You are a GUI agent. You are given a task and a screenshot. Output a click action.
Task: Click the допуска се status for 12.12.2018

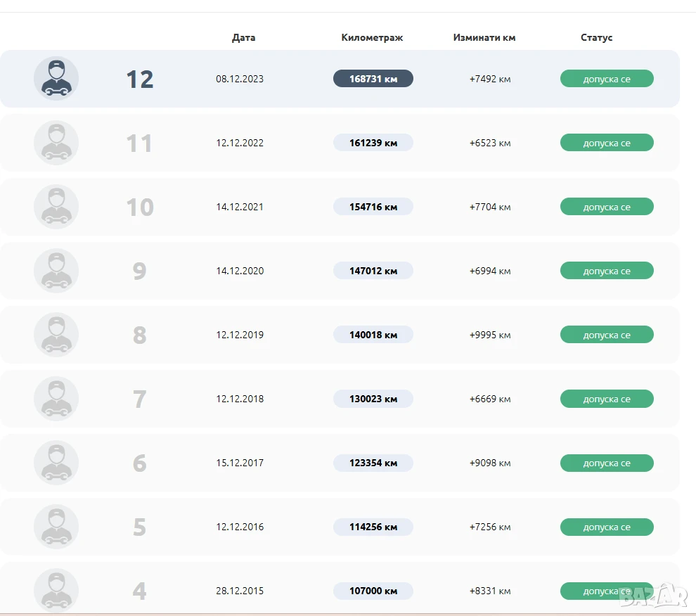click(x=607, y=399)
